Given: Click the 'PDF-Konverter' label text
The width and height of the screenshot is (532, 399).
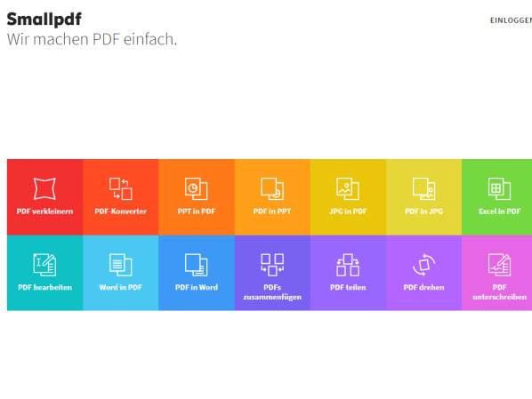Looking at the screenshot, I should coord(120,211).
